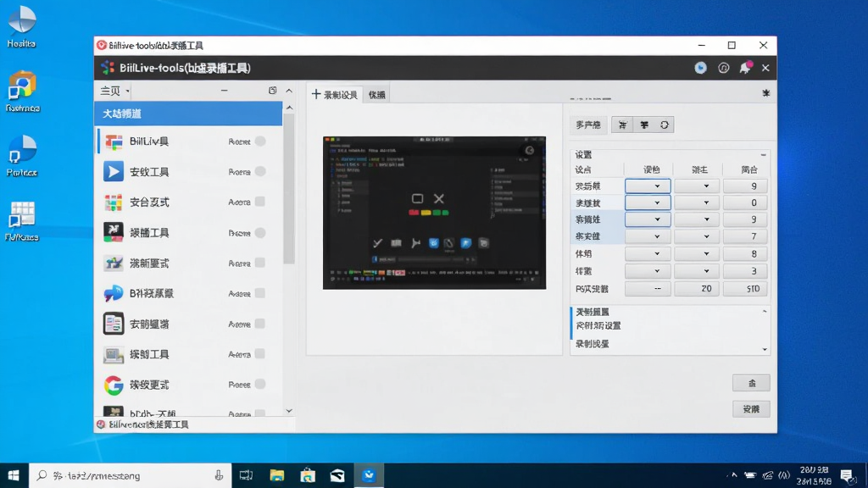Click the blue circular play icon in header
Viewport: 868px width, 488px height.
click(x=700, y=68)
